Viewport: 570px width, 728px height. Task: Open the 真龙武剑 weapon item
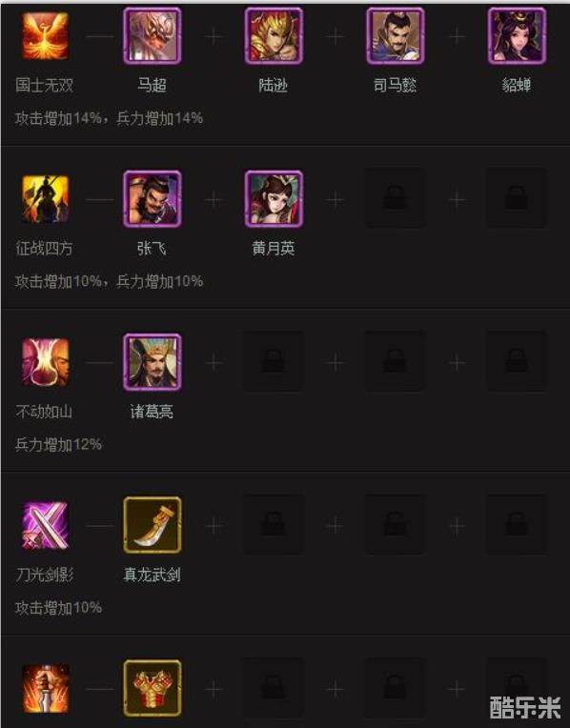pyautogui.click(x=153, y=526)
